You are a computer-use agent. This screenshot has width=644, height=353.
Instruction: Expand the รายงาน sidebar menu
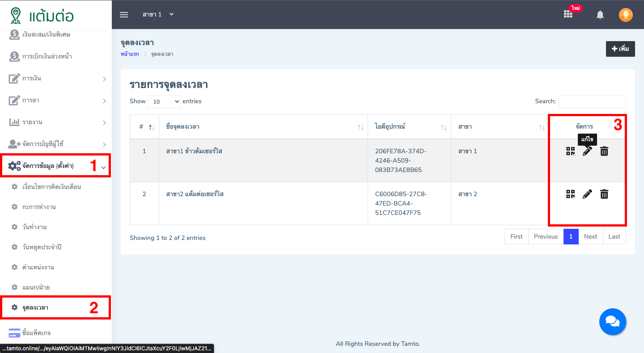tap(56, 122)
